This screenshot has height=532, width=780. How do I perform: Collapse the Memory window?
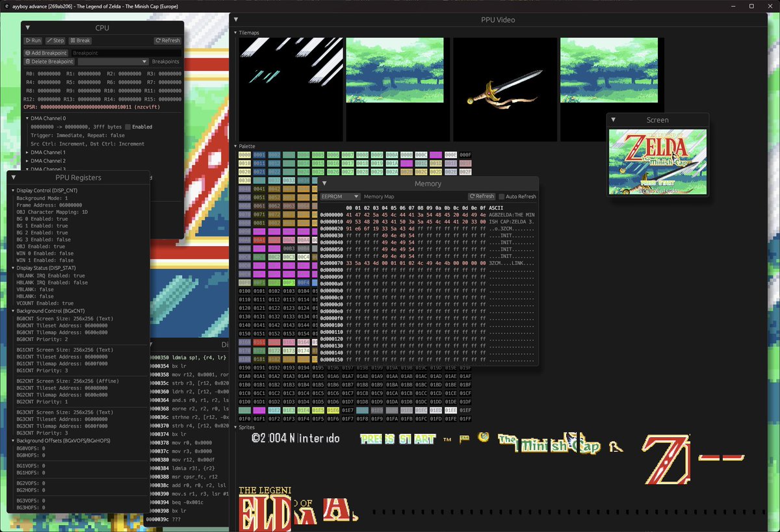coord(324,184)
